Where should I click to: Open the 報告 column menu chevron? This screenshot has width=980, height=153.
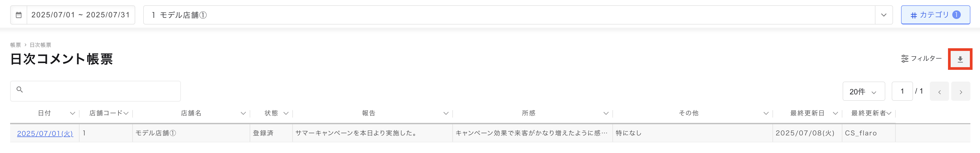[x=446, y=114]
